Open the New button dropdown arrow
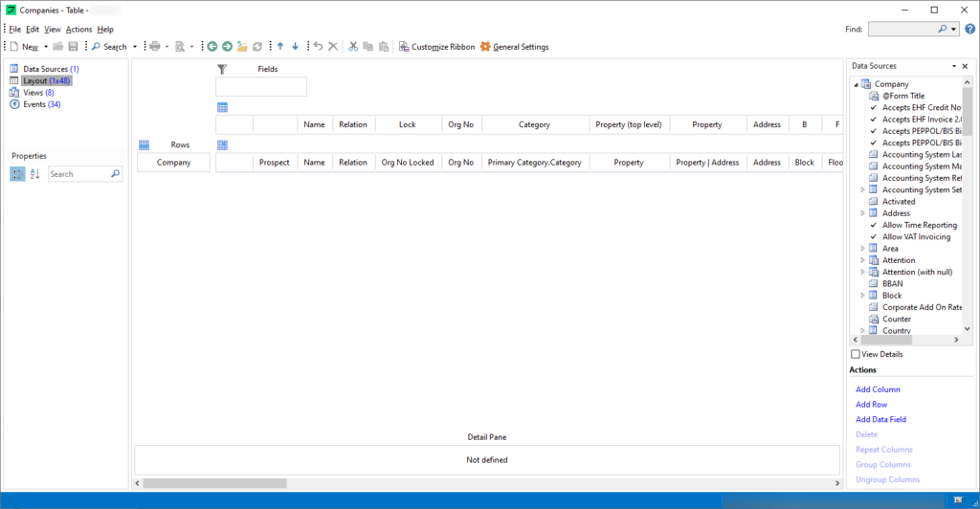 [x=46, y=47]
